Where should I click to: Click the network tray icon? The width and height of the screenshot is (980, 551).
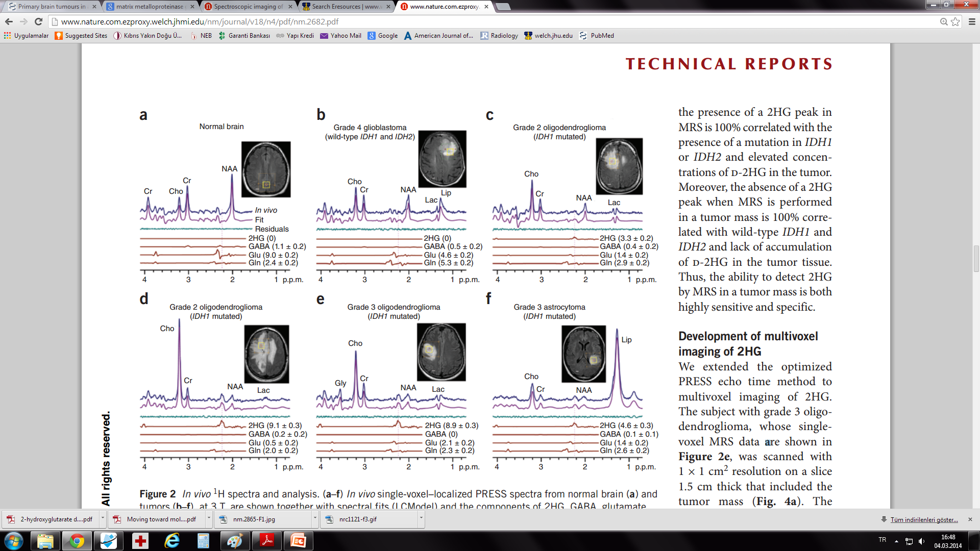(909, 541)
